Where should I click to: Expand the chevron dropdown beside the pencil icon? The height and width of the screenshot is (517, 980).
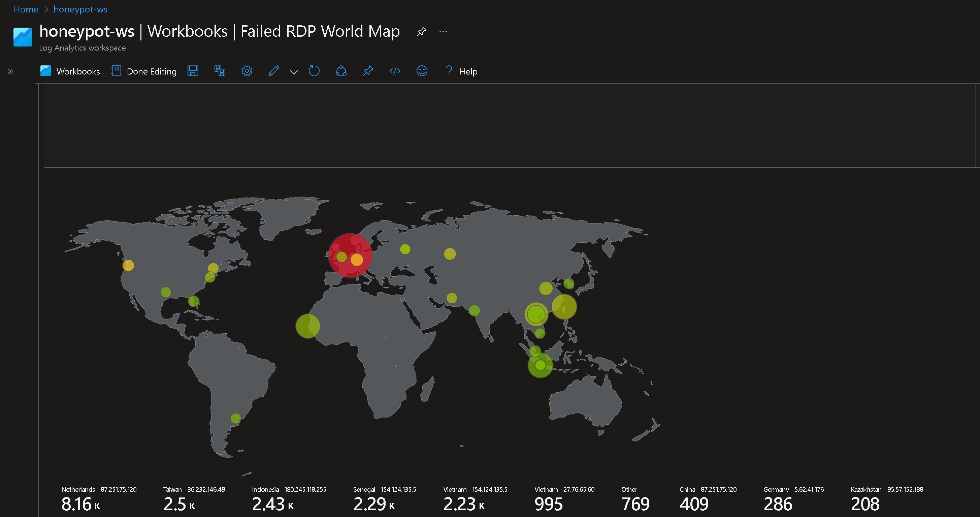(294, 72)
